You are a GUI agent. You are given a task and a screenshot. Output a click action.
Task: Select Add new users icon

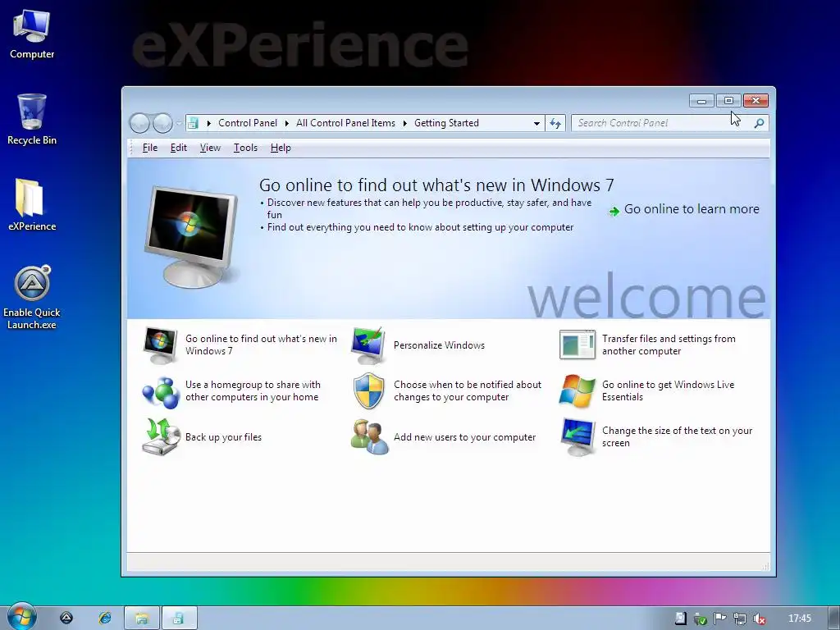pos(368,437)
